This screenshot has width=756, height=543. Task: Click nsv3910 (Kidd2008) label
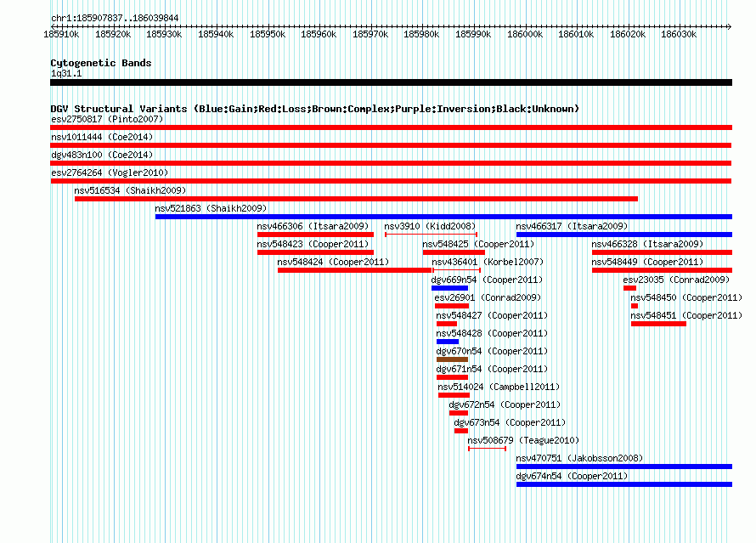coord(430,226)
